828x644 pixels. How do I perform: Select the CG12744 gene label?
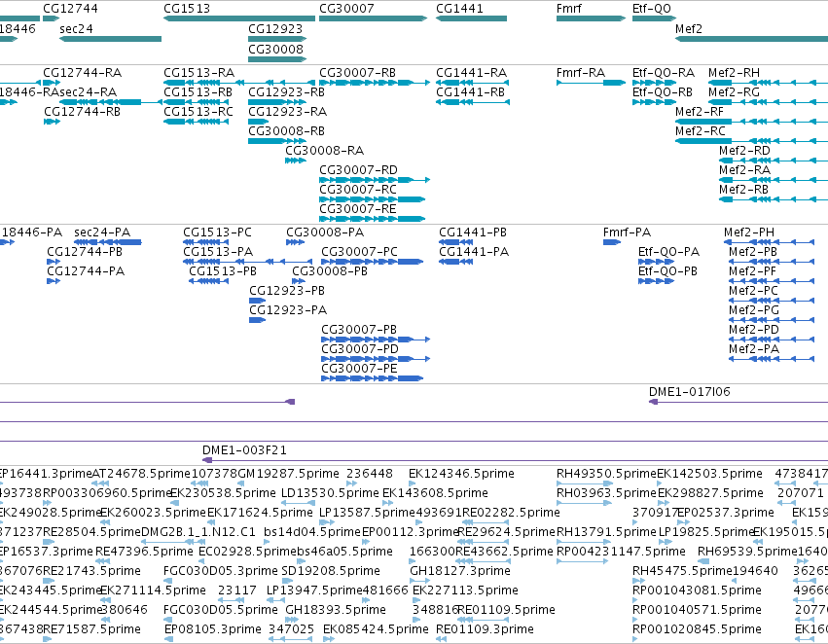pos(70,9)
